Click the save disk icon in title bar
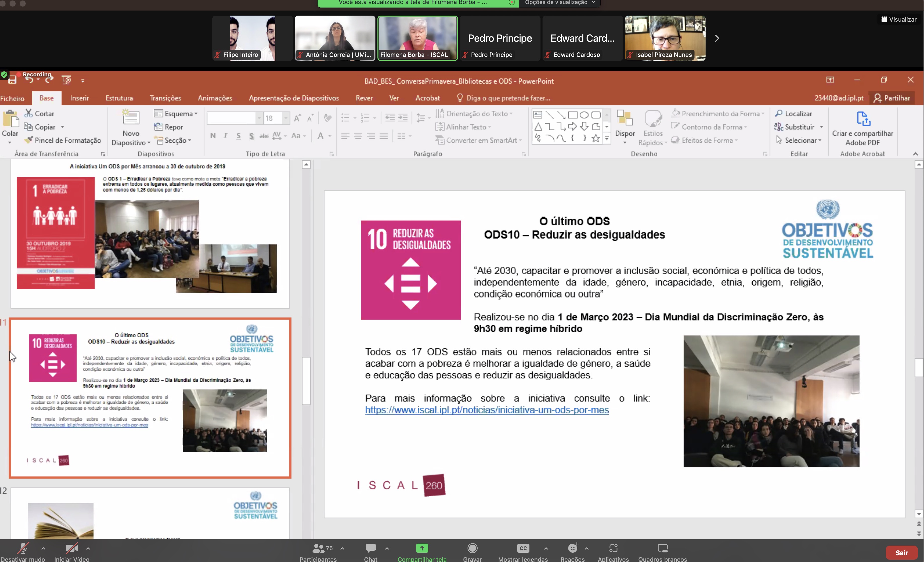 (12, 80)
